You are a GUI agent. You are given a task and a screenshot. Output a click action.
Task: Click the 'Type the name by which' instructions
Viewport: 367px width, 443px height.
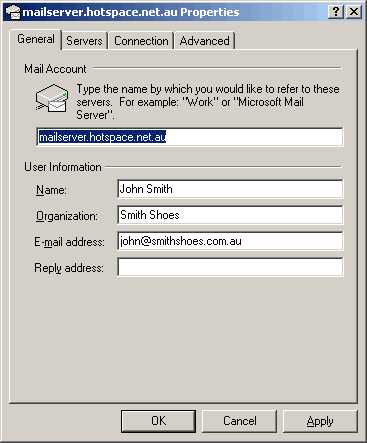tap(208, 102)
